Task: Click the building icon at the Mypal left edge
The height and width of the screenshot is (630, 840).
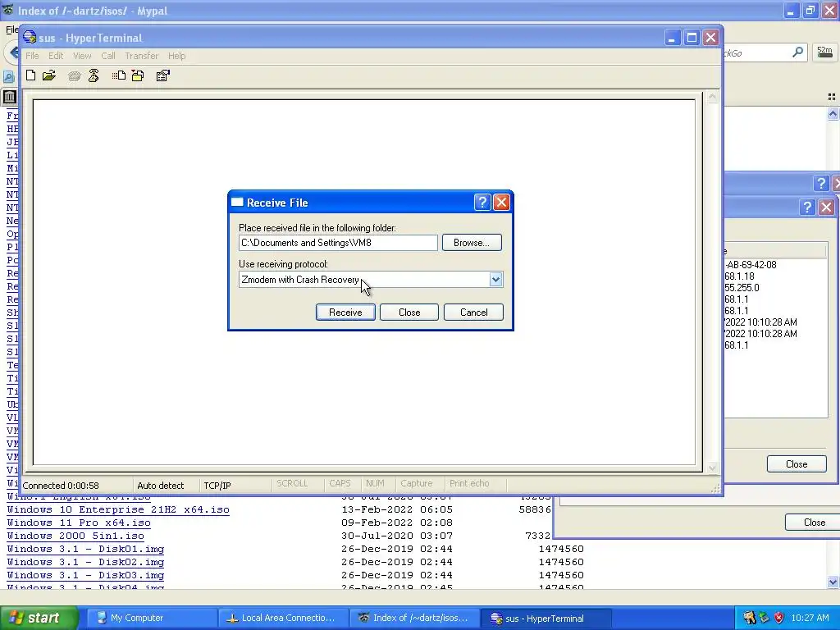Action: [x=9, y=97]
